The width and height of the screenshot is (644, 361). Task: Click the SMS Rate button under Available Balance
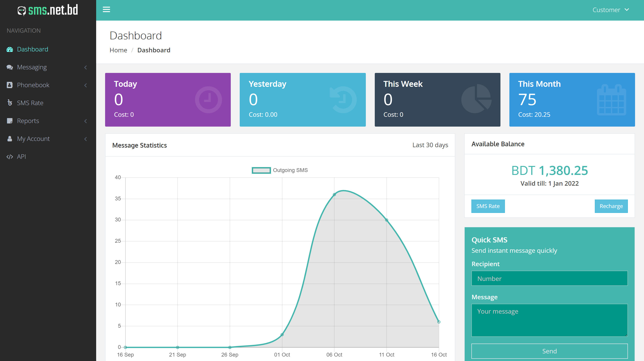[x=488, y=206]
